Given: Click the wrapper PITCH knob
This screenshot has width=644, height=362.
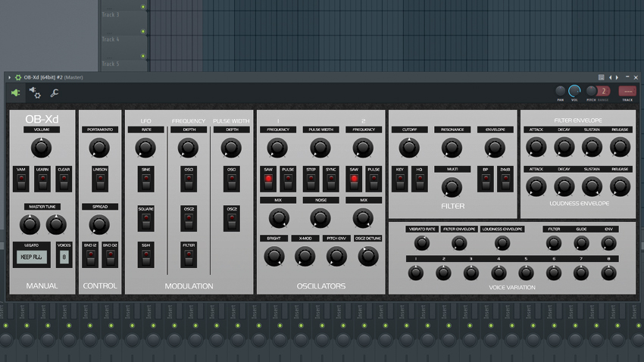Looking at the screenshot, I should click(x=592, y=91).
